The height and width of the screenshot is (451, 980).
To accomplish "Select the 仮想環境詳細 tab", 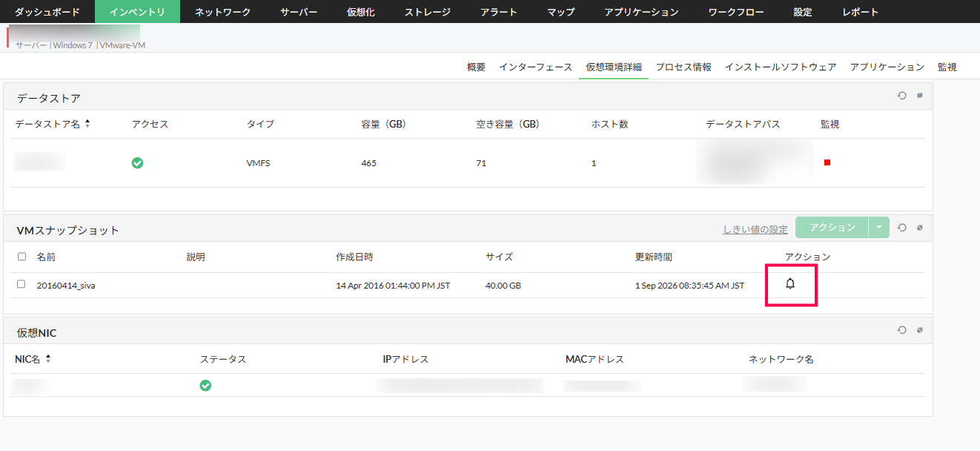I will point(614,67).
